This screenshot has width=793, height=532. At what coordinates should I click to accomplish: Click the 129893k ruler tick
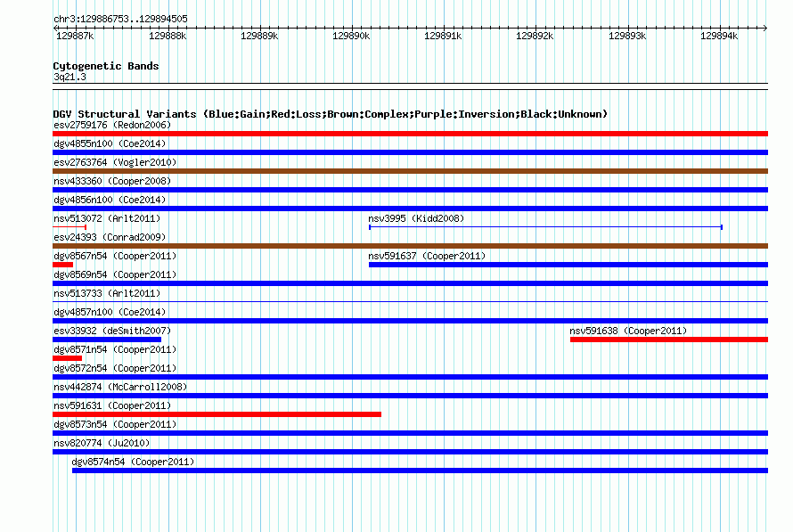pos(627,36)
